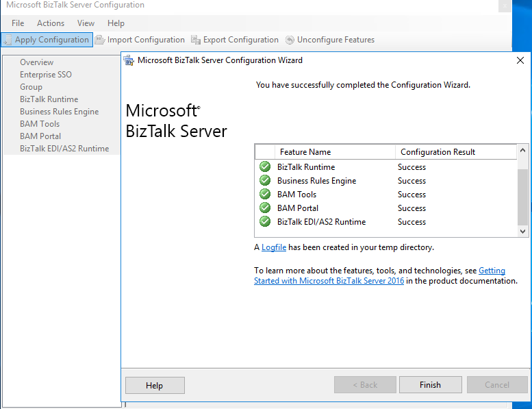The width and height of the screenshot is (532, 409).
Task: Click the Import Configuration icon
Action: [100, 40]
